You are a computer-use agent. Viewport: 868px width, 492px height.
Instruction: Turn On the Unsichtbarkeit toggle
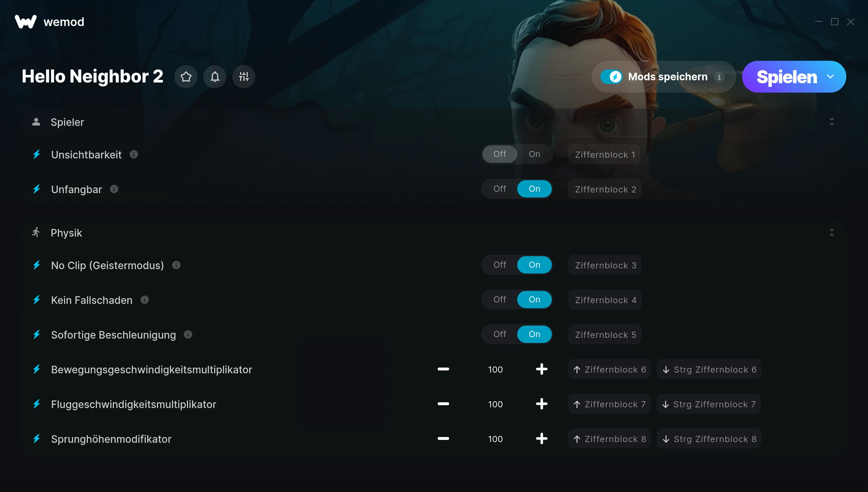pyautogui.click(x=535, y=154)
